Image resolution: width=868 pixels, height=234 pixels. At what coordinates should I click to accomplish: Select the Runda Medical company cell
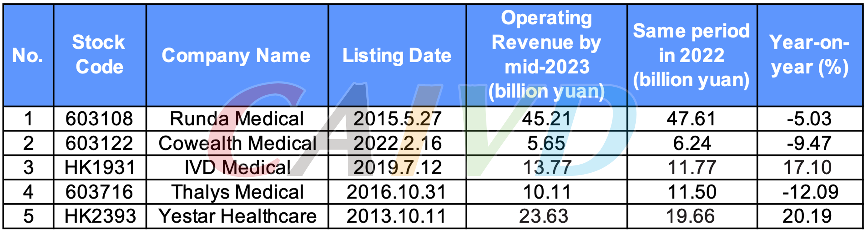[237, 119]
